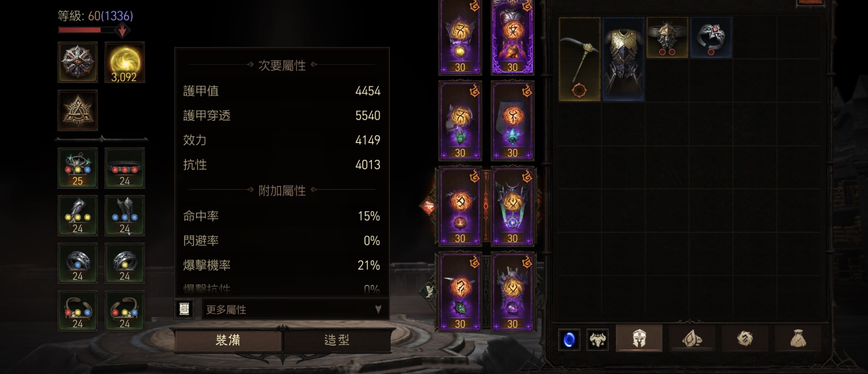Switch to the 裝備 tab
868x374 pixels.
[x=228, y=340]
